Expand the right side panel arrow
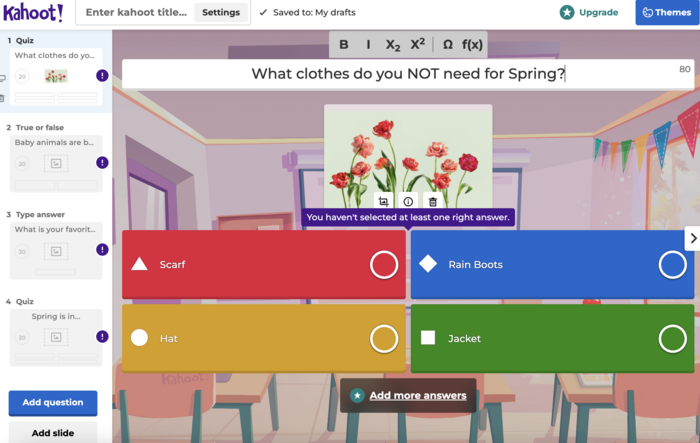The width and height of the screenshot is (700, 443). [x=692, y=238]
